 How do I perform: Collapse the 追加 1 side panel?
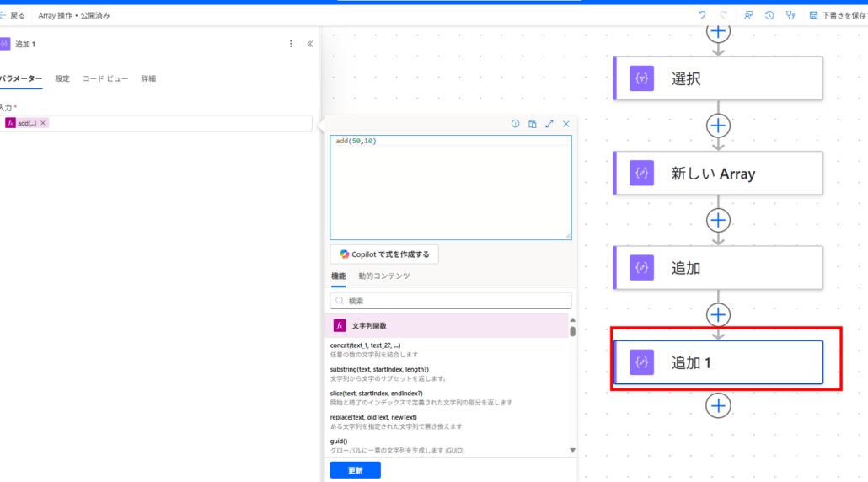tap(309, 44)
